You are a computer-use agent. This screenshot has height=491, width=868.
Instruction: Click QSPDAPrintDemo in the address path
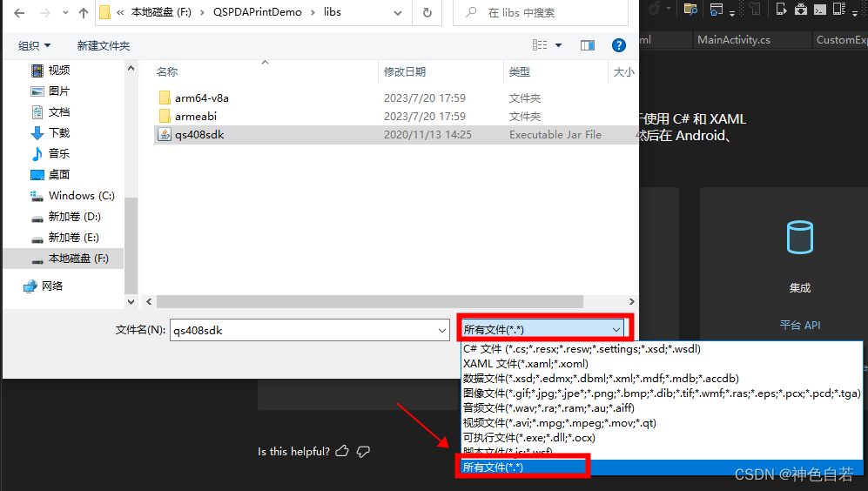(258, 12)
